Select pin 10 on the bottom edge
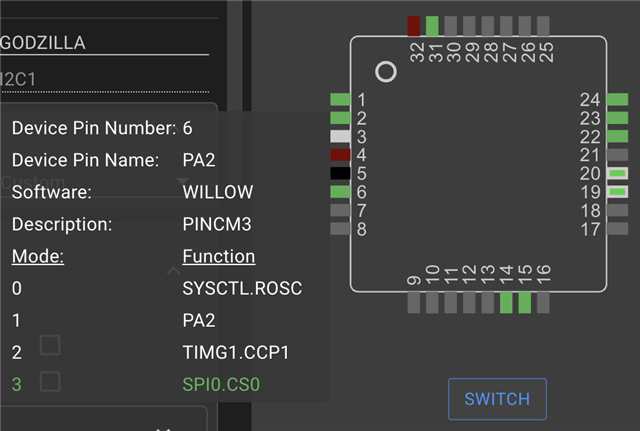Screen dimensions: 640x431 (x=432, y=303)
